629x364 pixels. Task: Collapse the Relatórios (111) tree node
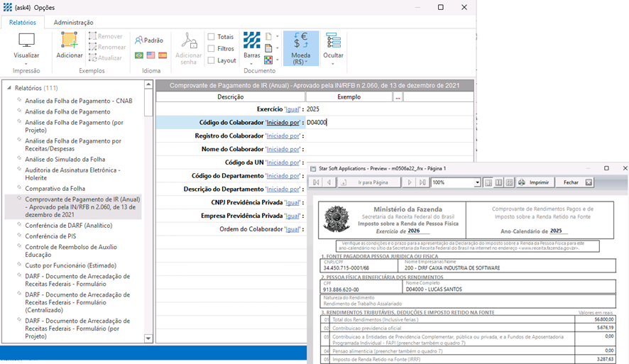tap(9, 88)
